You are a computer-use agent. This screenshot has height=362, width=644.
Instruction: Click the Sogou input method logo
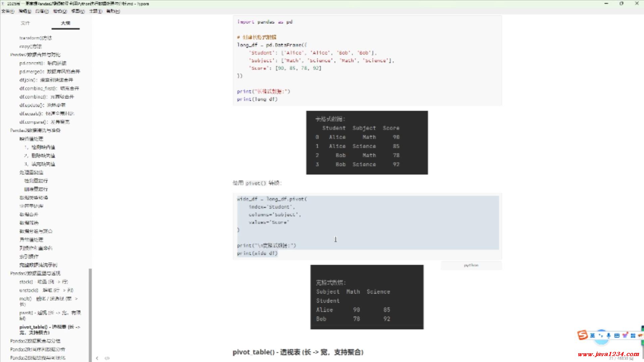point(583,335)
